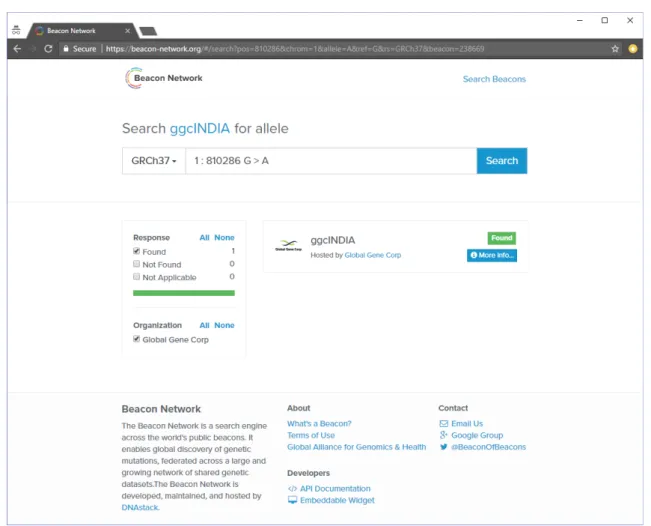Click the Beacon Network logo
This screenshot has height=526, width=651.
click(x=164, y=78)
